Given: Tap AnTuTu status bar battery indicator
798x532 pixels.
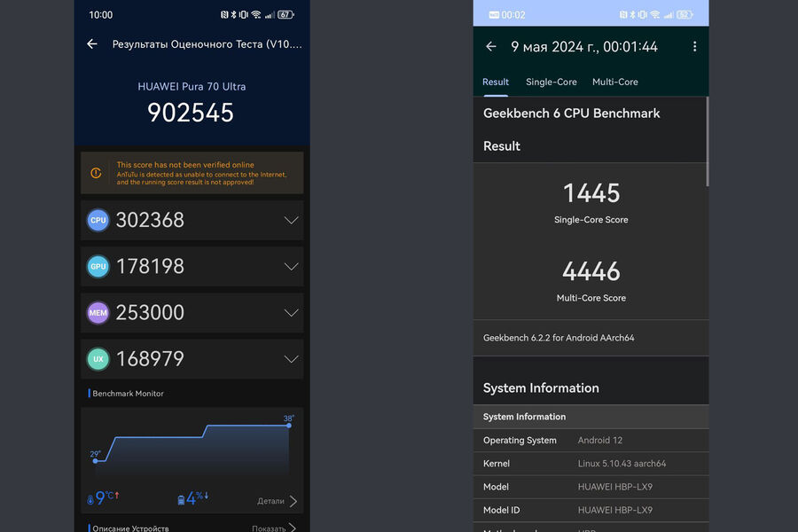Looking at the screenshot, I should coord(286,15).
